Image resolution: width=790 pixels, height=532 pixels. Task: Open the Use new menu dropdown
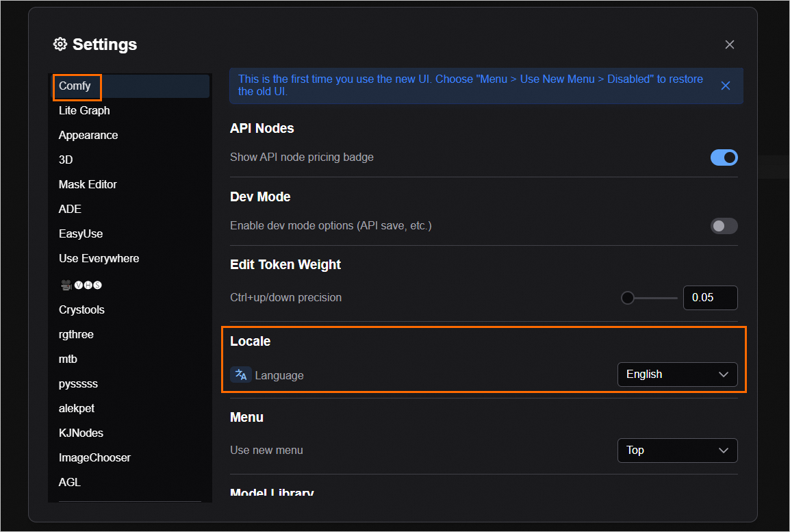point(677,451)
